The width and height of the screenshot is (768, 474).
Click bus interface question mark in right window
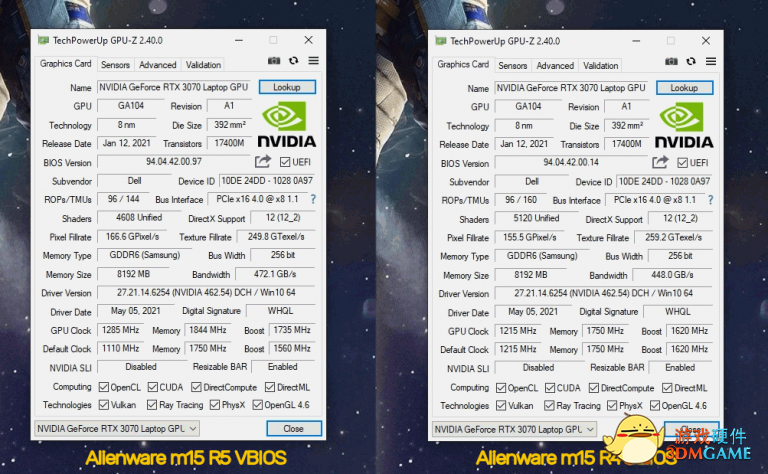(710, 200)
